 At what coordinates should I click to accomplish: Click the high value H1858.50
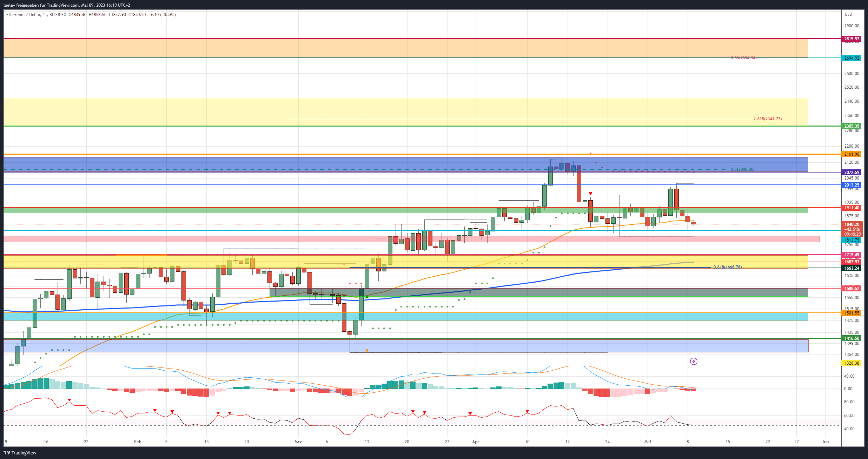click(x=98, y=15)
